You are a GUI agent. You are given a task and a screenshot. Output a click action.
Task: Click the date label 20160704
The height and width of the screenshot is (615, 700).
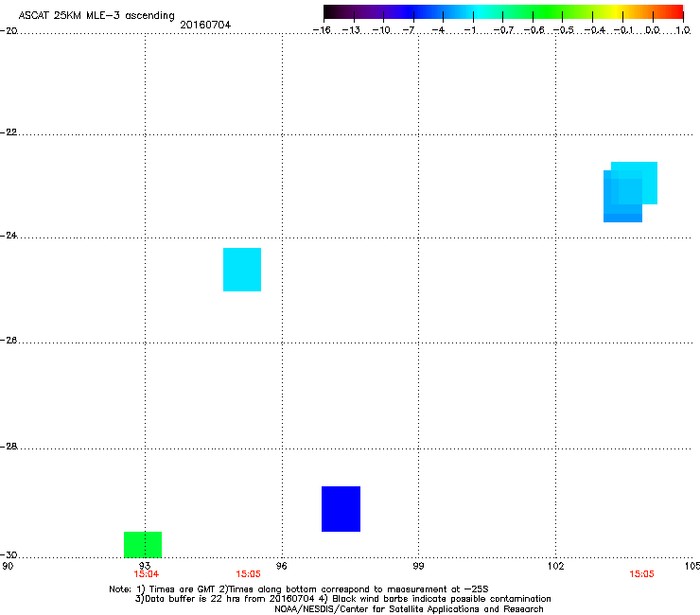pyautogui.click(x=205, y=25)
